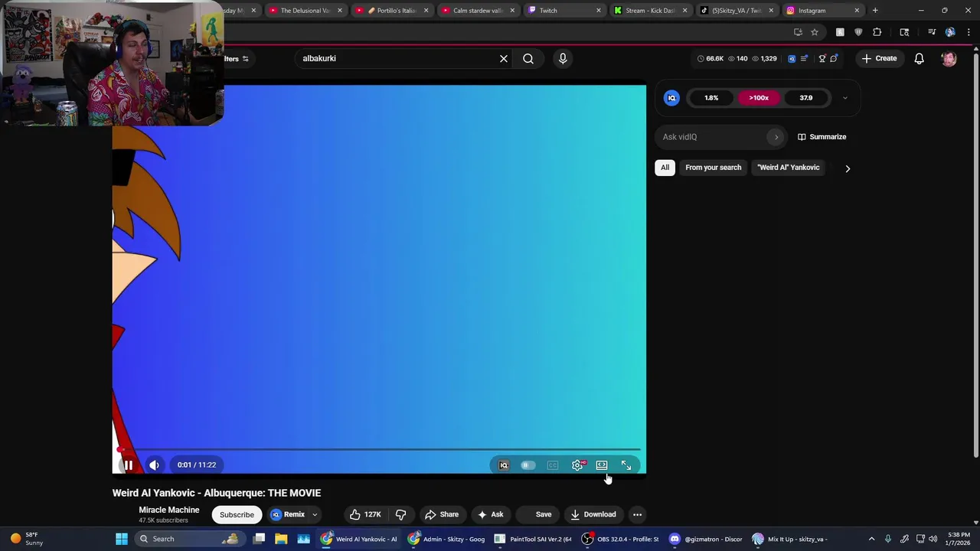Switch to Stream - Kick Dashboard tab
980x551 pixels.
[x=652, y=11]
